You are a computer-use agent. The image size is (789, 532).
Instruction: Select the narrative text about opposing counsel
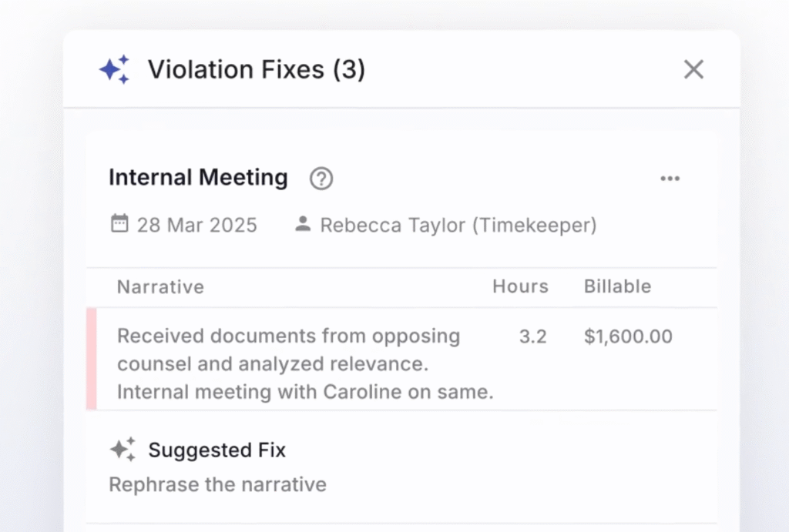(x=304, y=364)
